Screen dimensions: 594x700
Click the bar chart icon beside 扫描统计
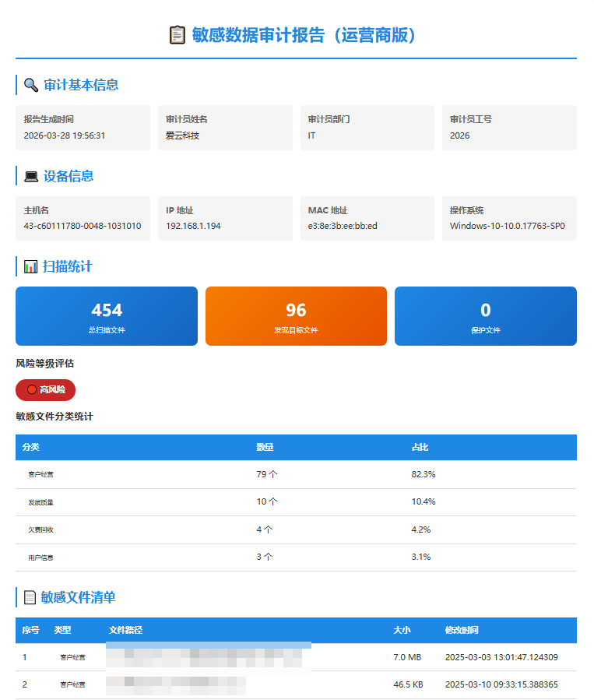coord(30,266)
